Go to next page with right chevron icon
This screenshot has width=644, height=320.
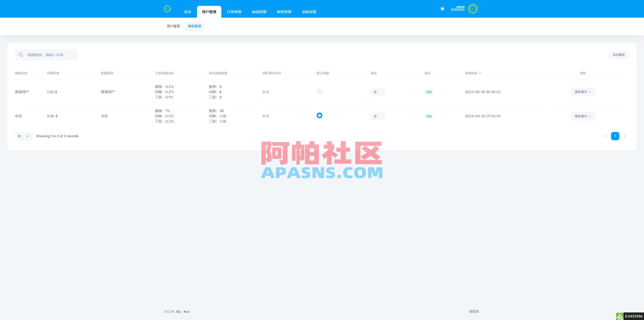point(625,136)
